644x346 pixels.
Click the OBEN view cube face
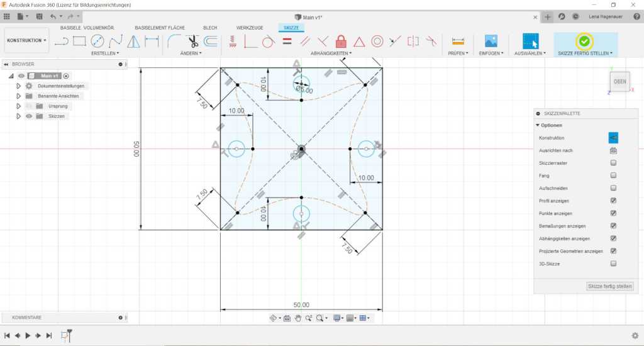[x=619, y=81]
